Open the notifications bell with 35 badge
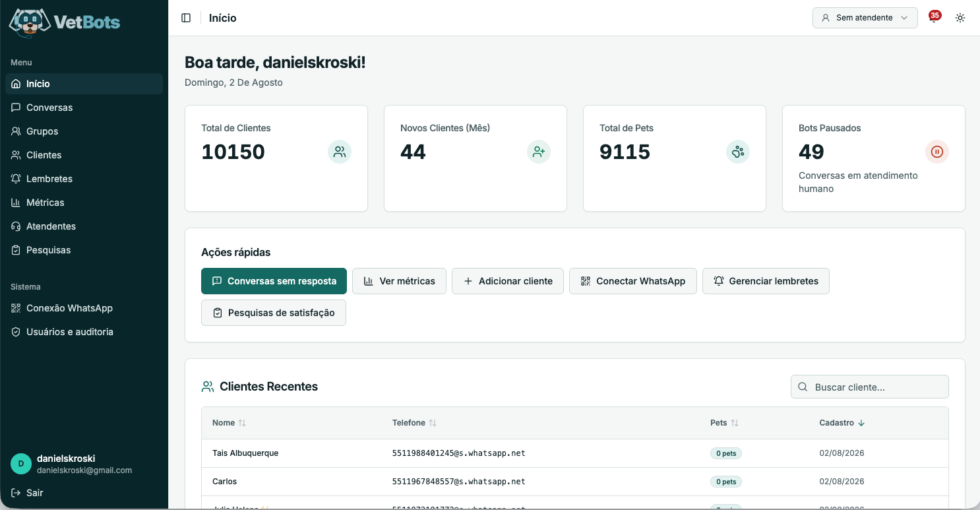The image size is (980, 510). 934,17
